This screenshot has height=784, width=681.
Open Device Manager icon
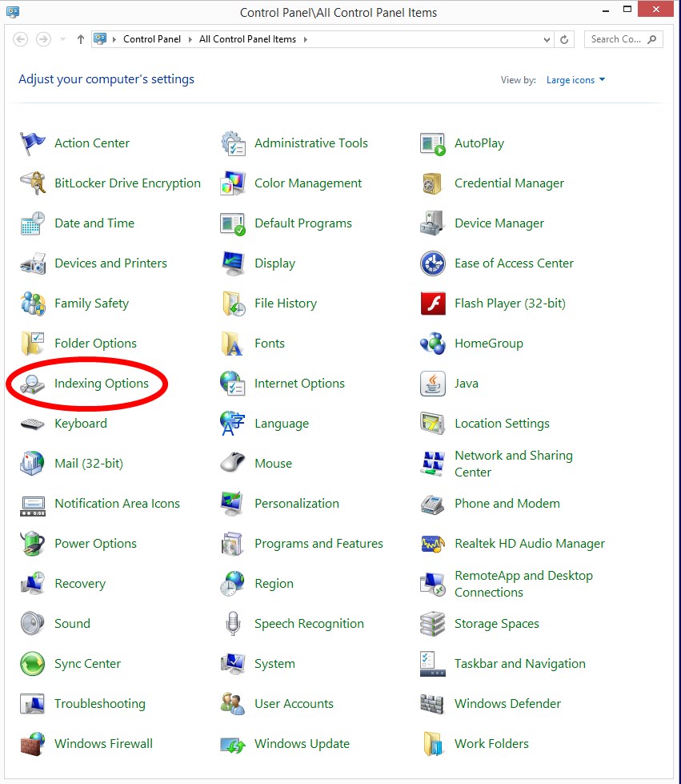point(433,223)
